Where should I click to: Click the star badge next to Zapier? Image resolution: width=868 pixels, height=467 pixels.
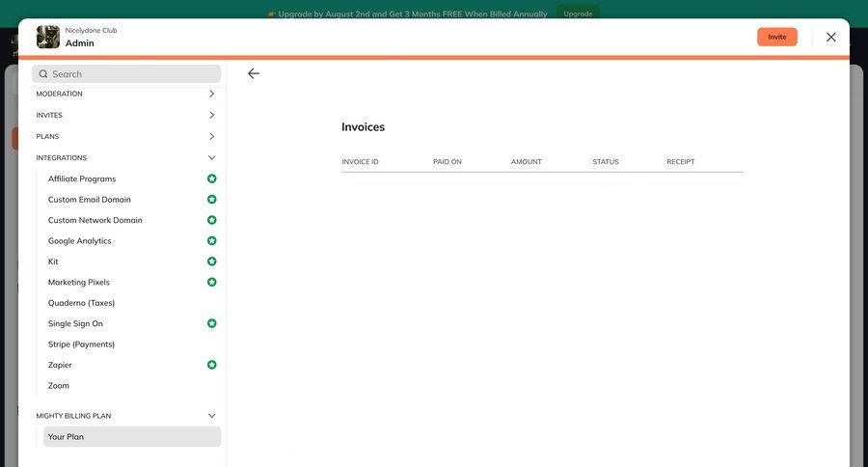(x=211, y=365)
